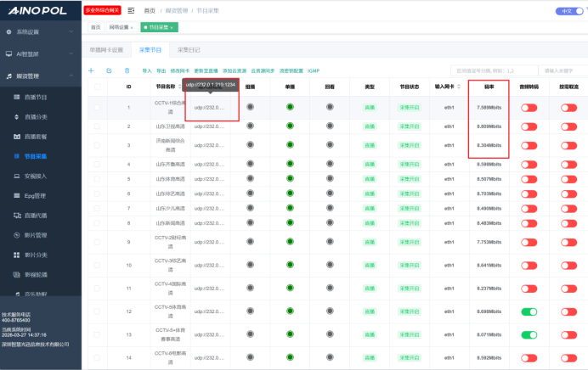
Task: Click the edit icon in table toolbar
Action: tap(109, 70)
